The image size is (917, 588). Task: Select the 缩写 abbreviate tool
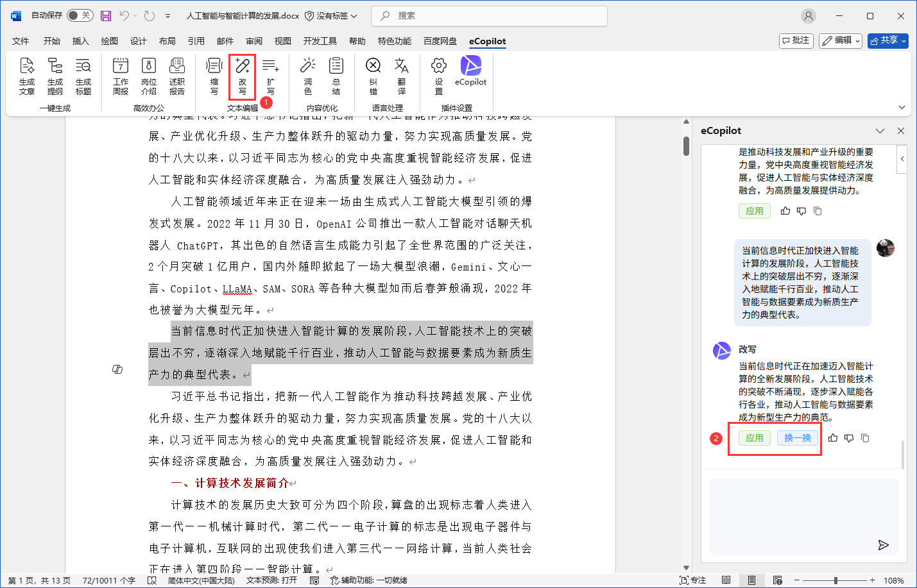(214, 76)
